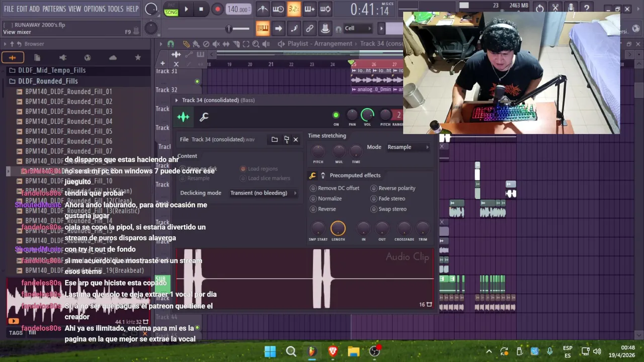
Task: Show the browser plugin database speaker tab
Action: pos(62,58)
